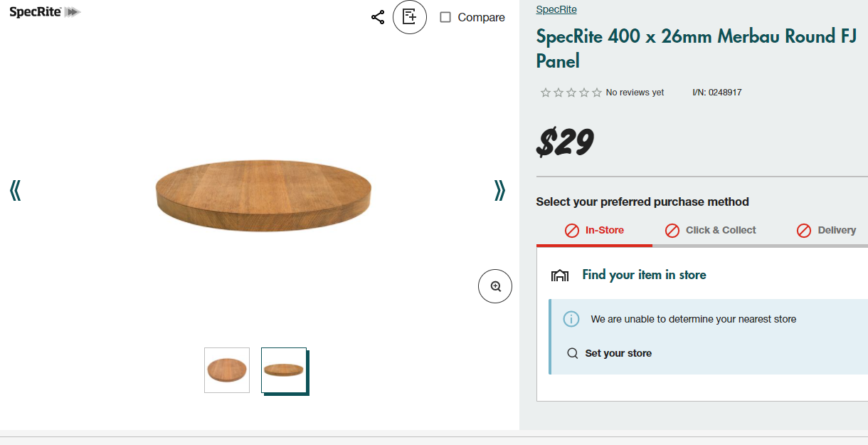The image size is (868, 445).
Task: Add product to a list via list icon
Action: (x=410, y=17)
